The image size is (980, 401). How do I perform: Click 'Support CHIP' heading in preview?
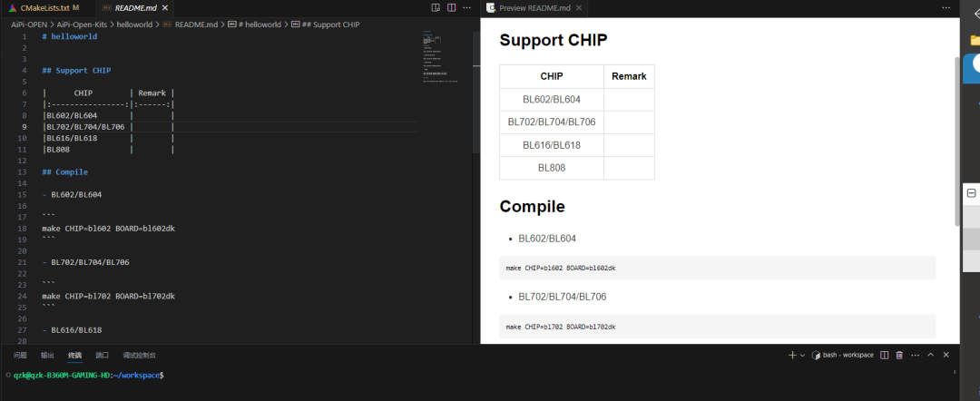(554, 40)
